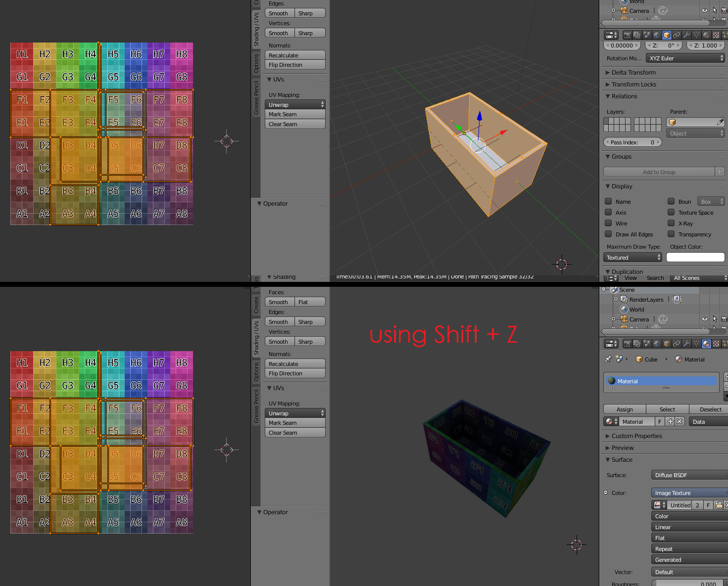Open XYZ Euler rotation mode dropdown

point(685,58)
